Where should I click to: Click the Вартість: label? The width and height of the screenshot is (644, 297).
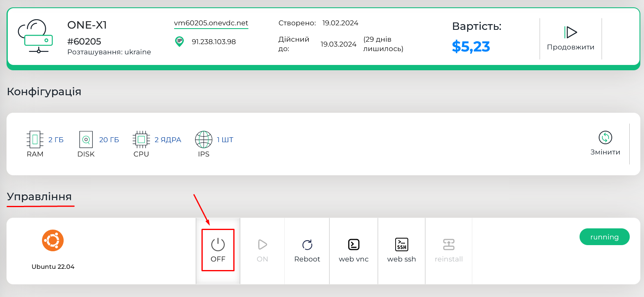pyautogui.click(x=477, y=26)
